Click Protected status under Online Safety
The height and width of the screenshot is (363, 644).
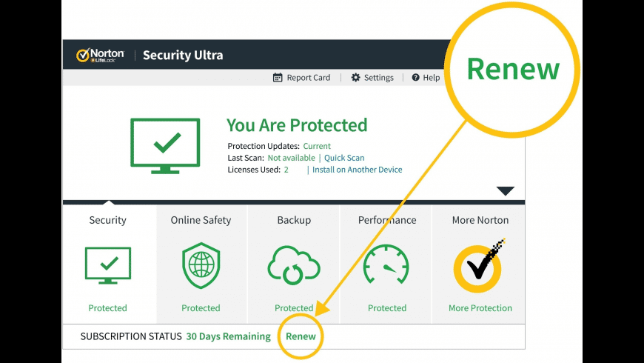coord(201,308)
